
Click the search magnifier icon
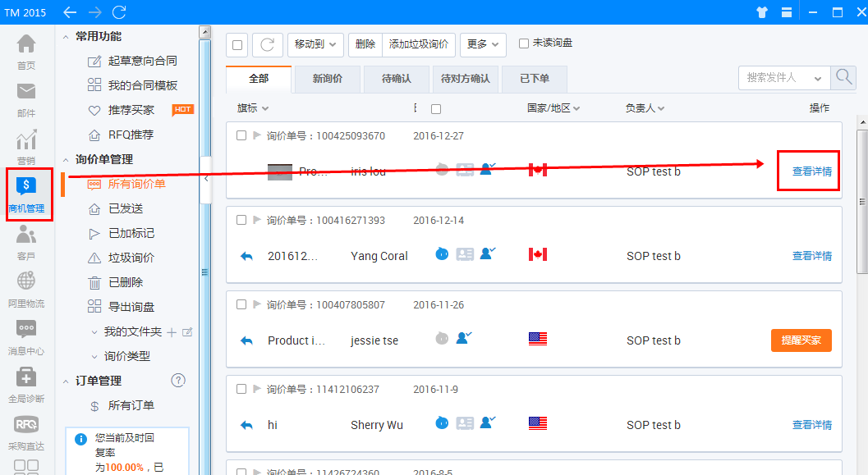pos(843,77)
